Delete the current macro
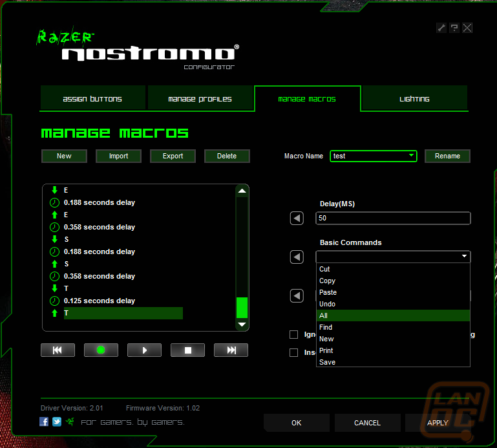This screenshot has height=448, width=497. [x=227, y=156]
